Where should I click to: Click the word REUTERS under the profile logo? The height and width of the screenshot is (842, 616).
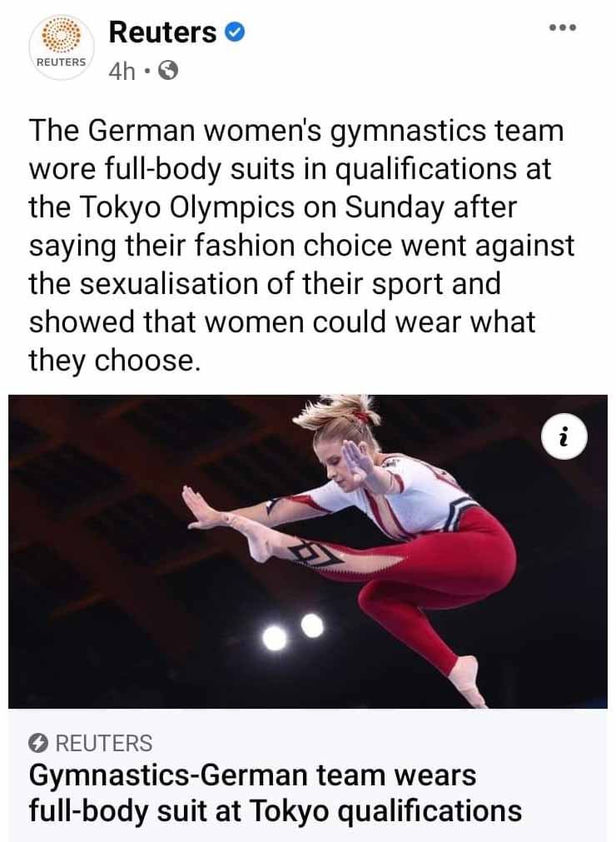coord(61,62)
